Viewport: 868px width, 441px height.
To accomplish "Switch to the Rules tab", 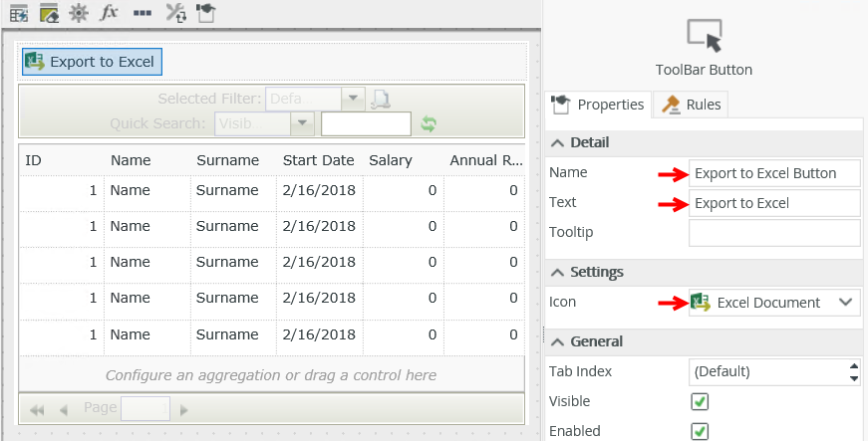I will click(x=694, y=104).
